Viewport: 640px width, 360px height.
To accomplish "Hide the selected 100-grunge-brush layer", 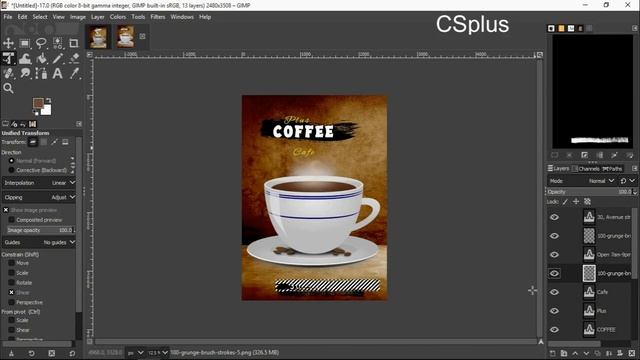I will coord(554,273).
